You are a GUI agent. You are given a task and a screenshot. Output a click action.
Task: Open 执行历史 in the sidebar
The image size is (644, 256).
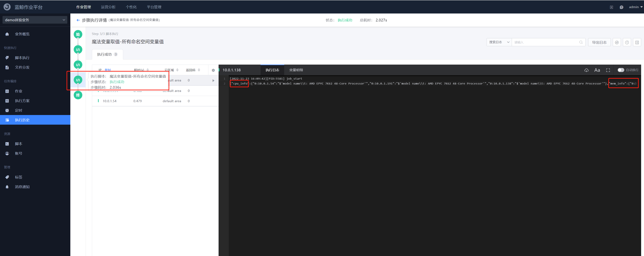[x=35, y=120]
